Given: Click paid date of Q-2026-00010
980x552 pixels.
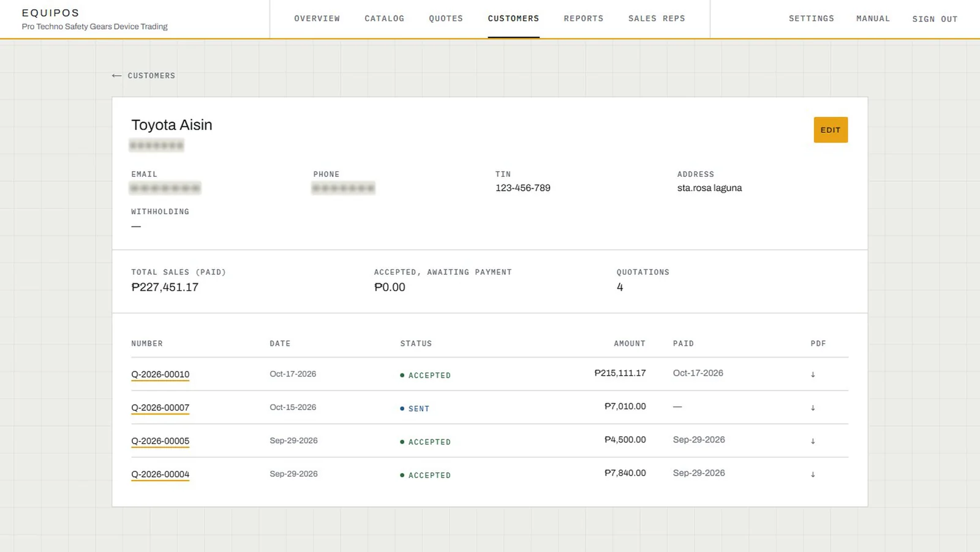Looking at the screenshot, I should point(698,373).
